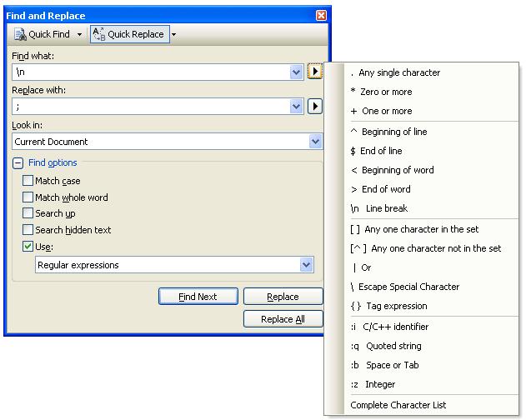Open the Look in Current Document dropdown

[315, 141]
